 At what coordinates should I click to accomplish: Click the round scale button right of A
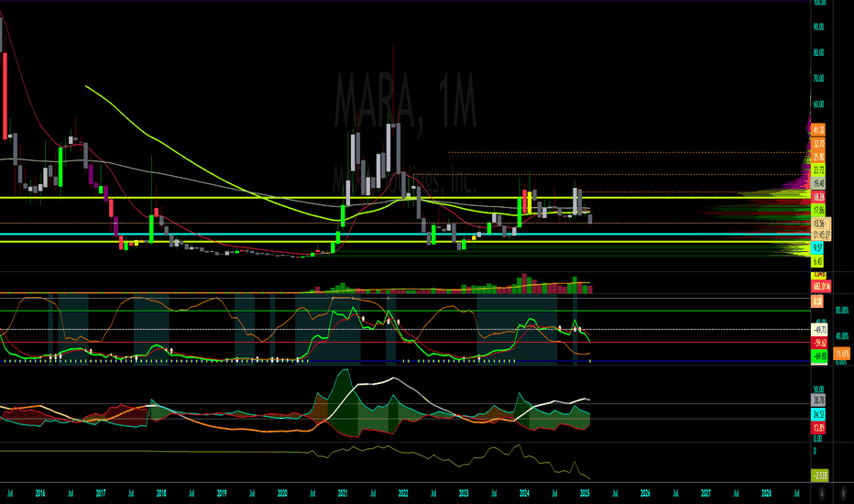coord(843,493)
